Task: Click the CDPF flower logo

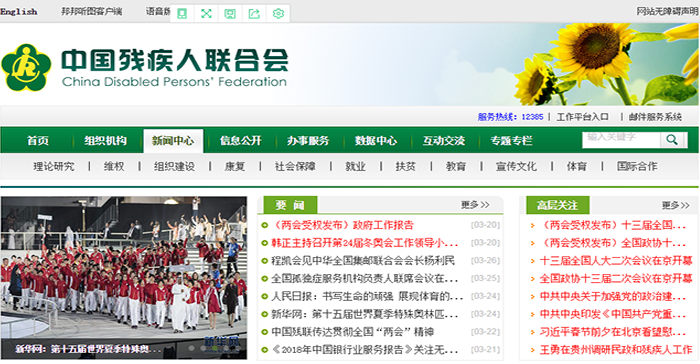Action: [26, 67]
